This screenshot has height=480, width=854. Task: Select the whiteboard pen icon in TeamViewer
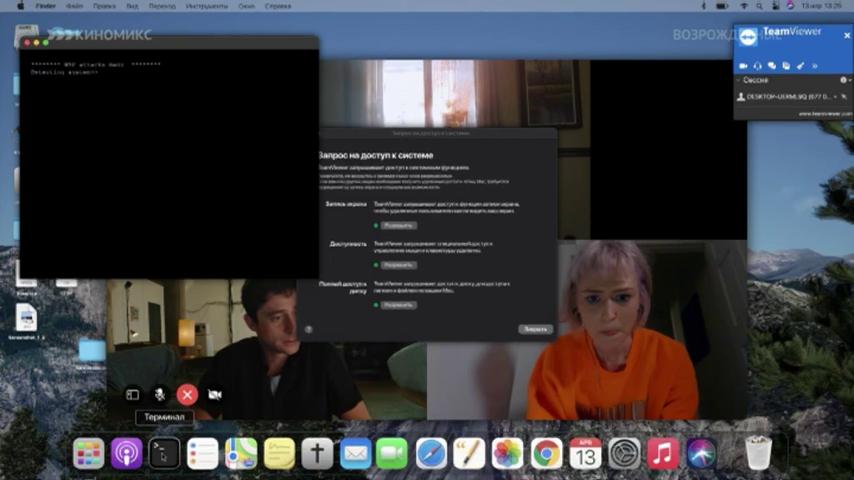(x=801, y=66)
